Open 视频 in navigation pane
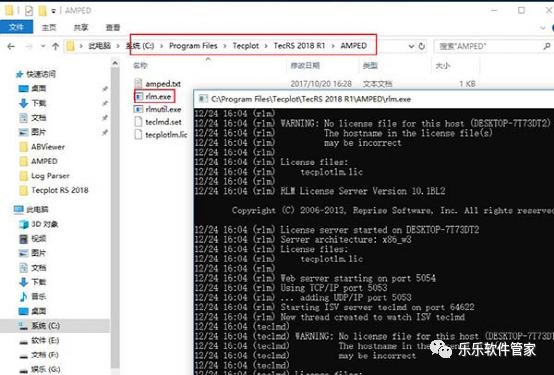 coord(39,239)
